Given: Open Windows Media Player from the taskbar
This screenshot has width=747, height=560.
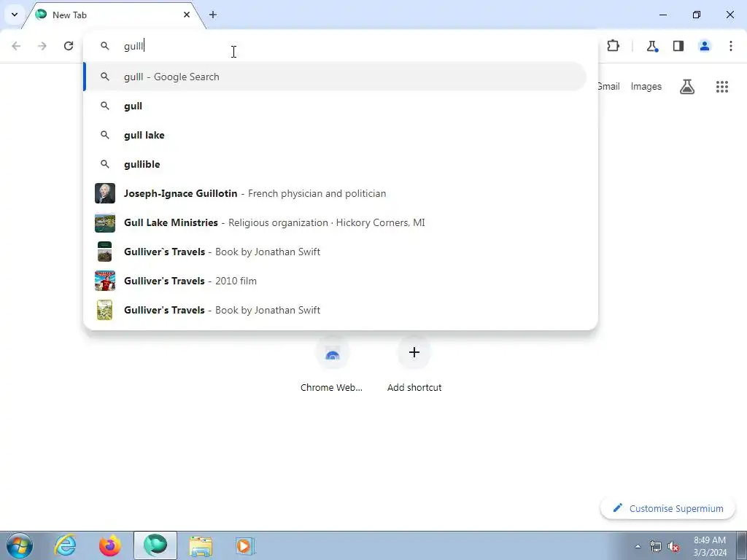Looking at the screenshot, I should tap(245, 545).
